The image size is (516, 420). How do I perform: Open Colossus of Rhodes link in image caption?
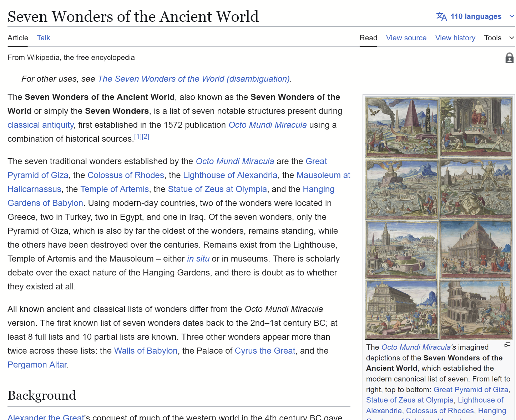[440, 411]
